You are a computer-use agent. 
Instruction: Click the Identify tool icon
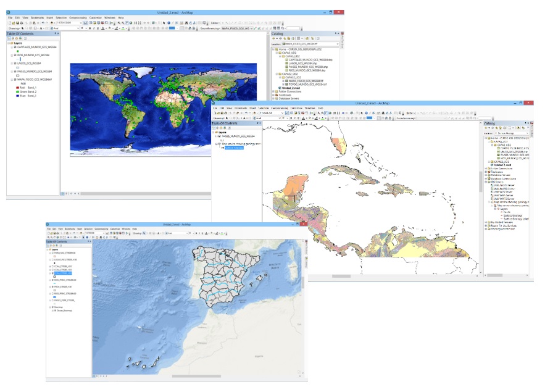point(168,23)
